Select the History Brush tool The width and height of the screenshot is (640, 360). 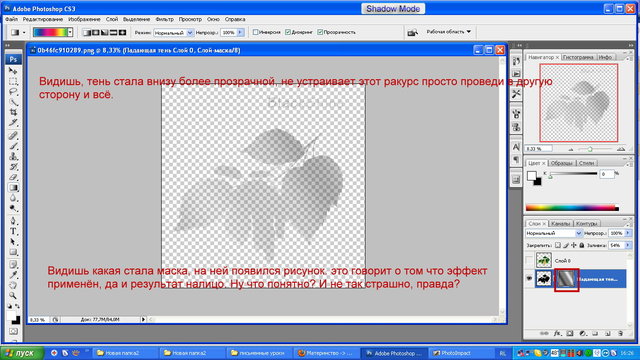pyautogui.click(x=13, y=167)
